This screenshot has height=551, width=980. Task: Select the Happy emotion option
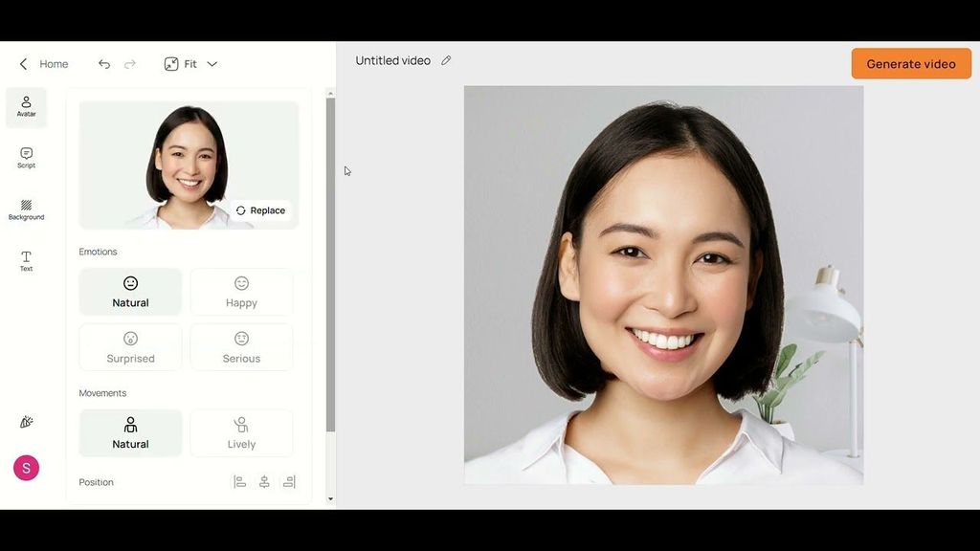[241, 292]
